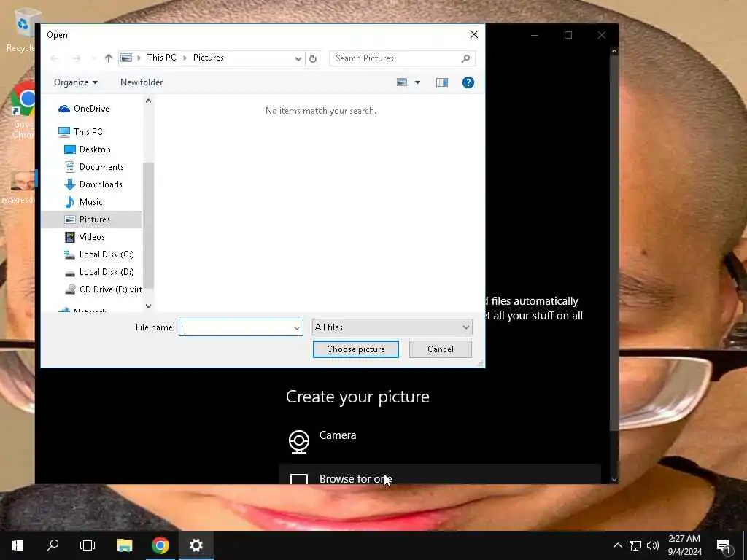This screenshot has width=747, height=560.
Task: Click the network tray icon
Action: tap(635, 545)
